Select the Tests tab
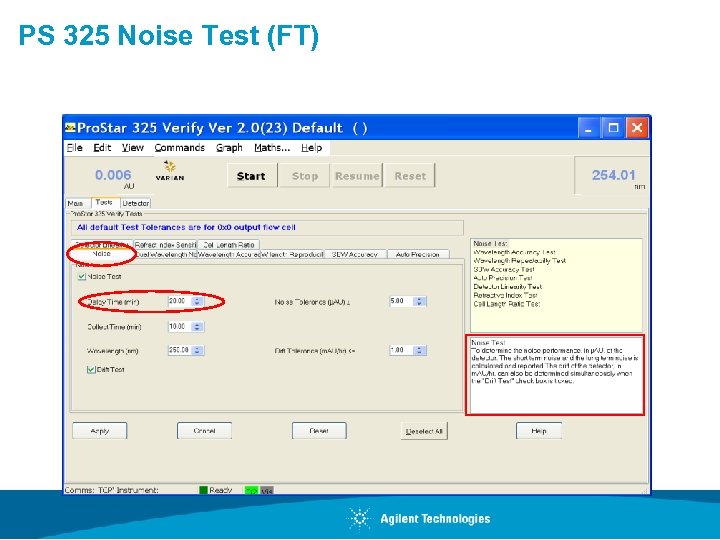 (105, 202)
